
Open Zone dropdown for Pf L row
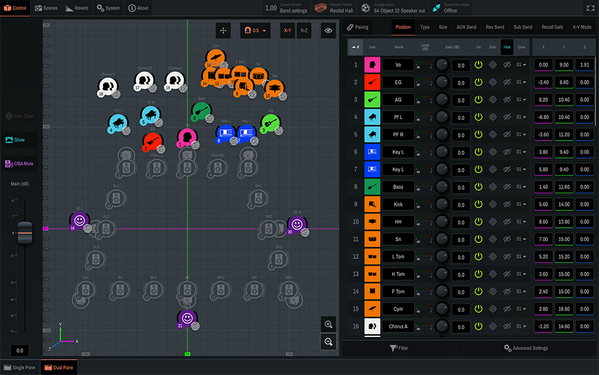pos(521,117)
